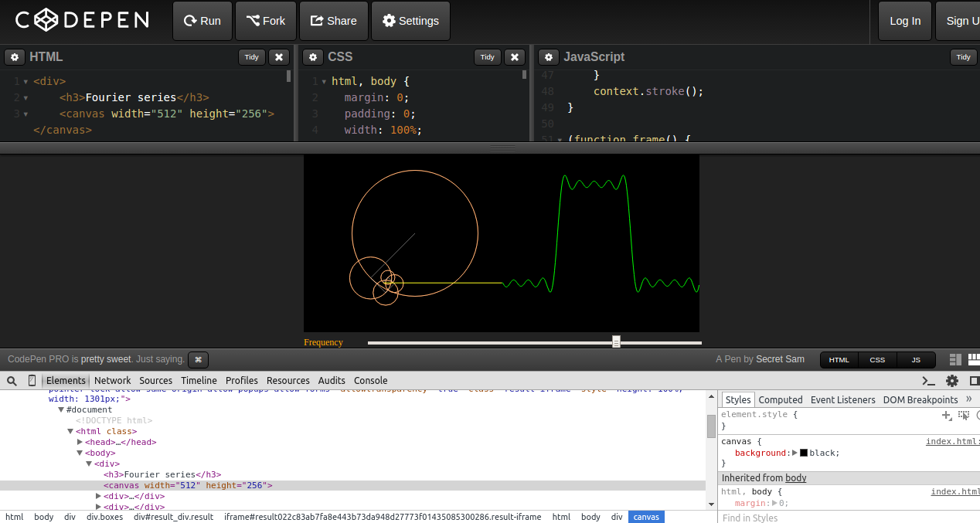Viewport: 980px width, 523px height.
Task: Open the CSS editor settings gear
Action: point(312,57)
